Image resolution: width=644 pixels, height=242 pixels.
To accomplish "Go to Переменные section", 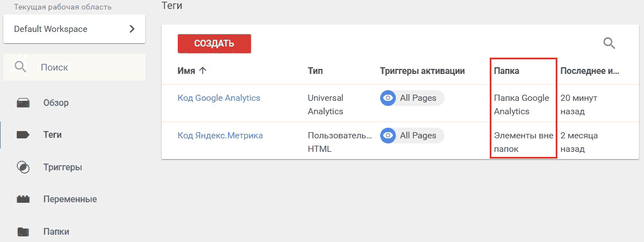I will coord(70,199).
